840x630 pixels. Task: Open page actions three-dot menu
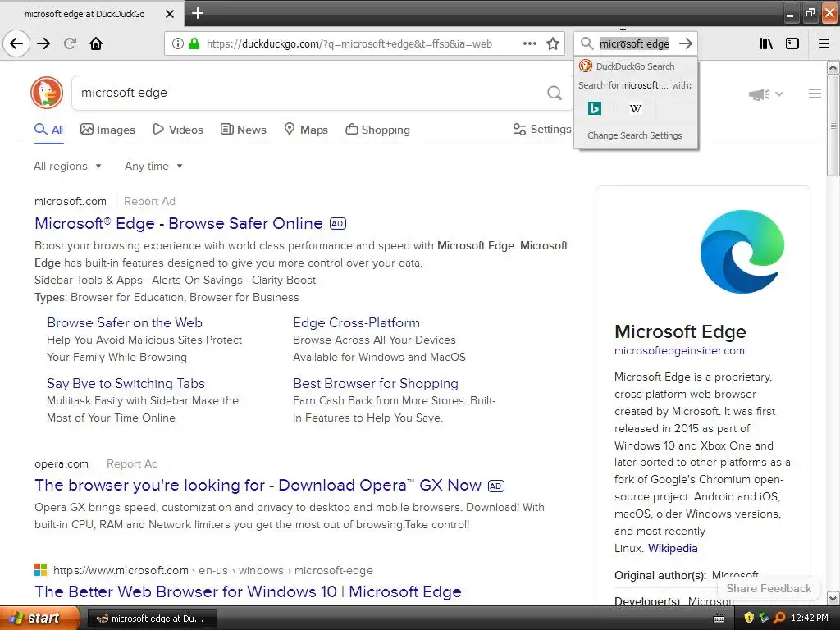(x=529, y=43)
